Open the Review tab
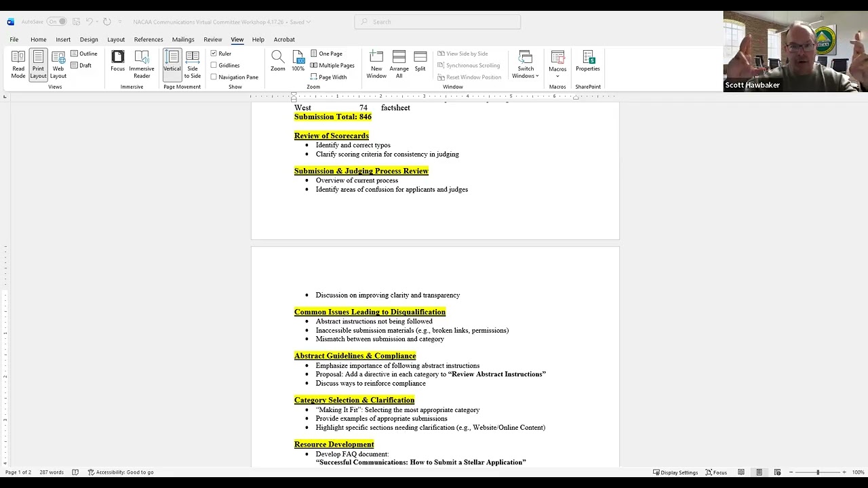The height and width of the screenshot is (488, 868). [213, 39]
